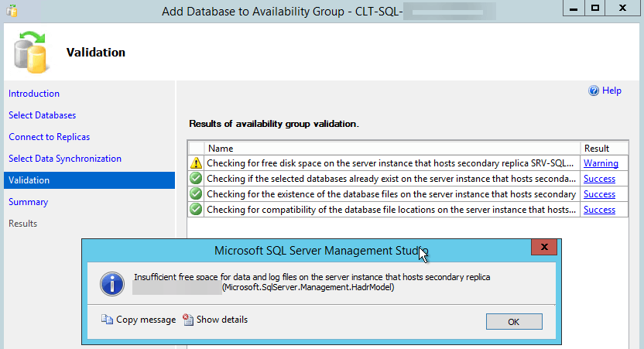Image resolution: width=644 pixels, height=349 pixels.
Task: Open the Introduction wizard page
Action: pos(34,94)
